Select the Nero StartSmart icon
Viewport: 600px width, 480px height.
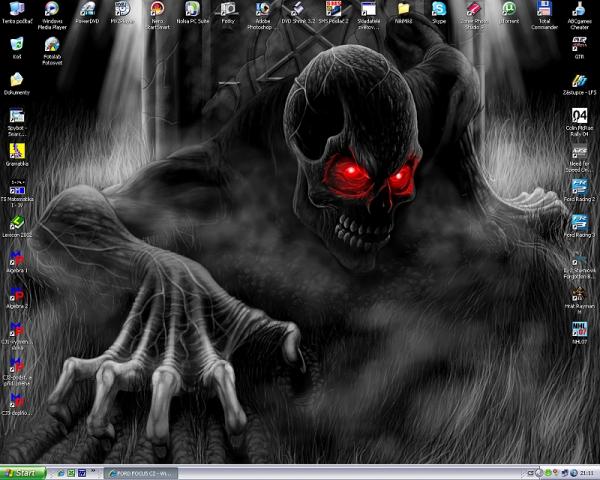[156, 10]
